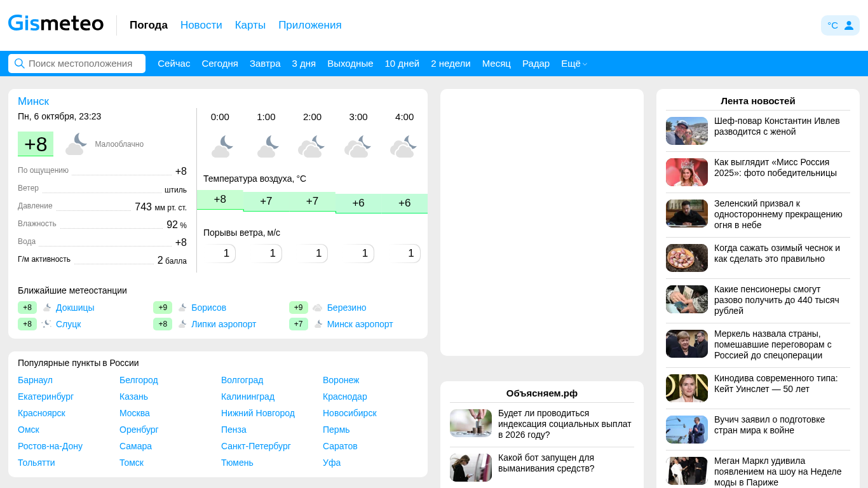The height and width of the screenshot is (488, 868).
Task: Read the пенсионеры 440 тысяч headline
Action: 776,300
